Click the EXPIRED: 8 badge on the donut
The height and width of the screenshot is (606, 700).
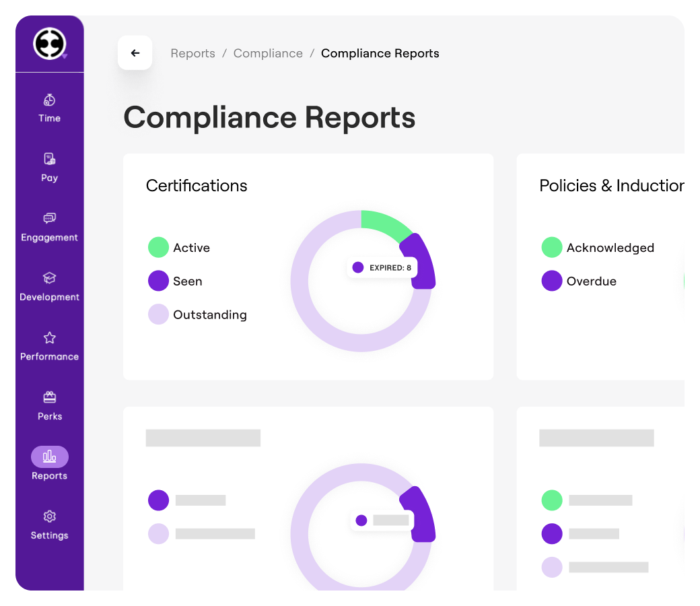click(381, 267)
